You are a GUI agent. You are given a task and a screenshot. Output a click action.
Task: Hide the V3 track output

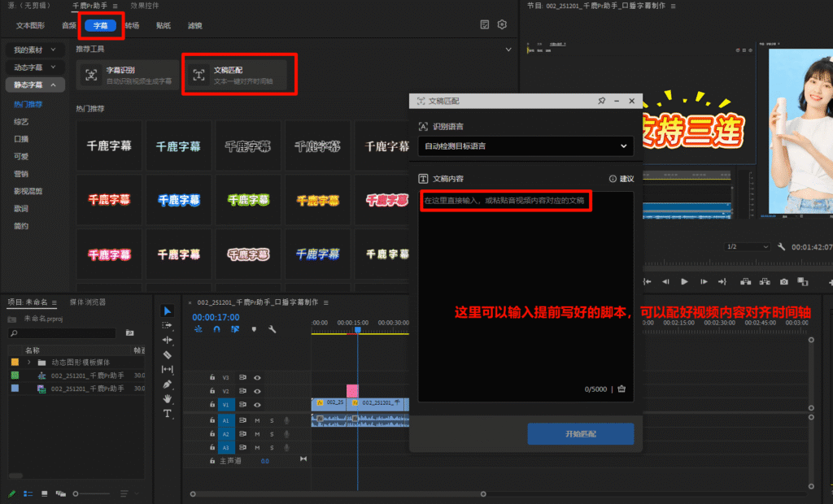(x=257, y=378)
